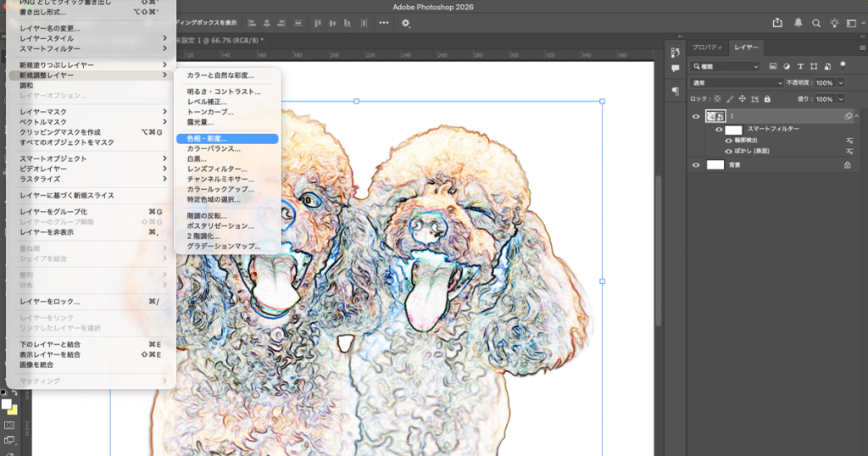Viewport: 868px width, 456px height.
Task: Open the Paragraph panel icon
Action: [x=676, y=91]
